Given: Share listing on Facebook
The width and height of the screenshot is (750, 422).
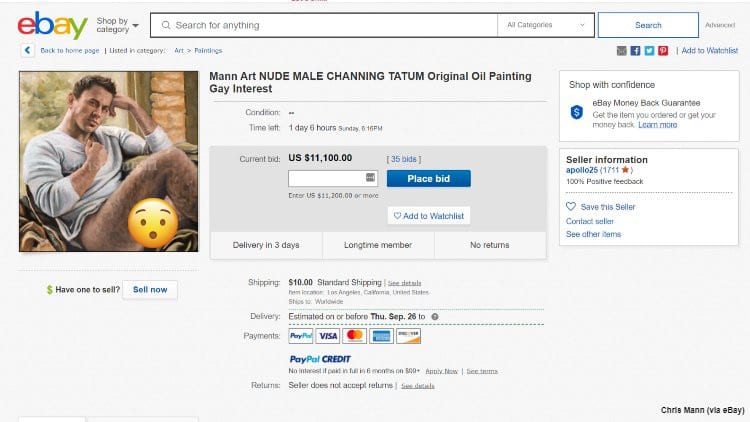Looking at the screenshot, I should pos(636,50).
